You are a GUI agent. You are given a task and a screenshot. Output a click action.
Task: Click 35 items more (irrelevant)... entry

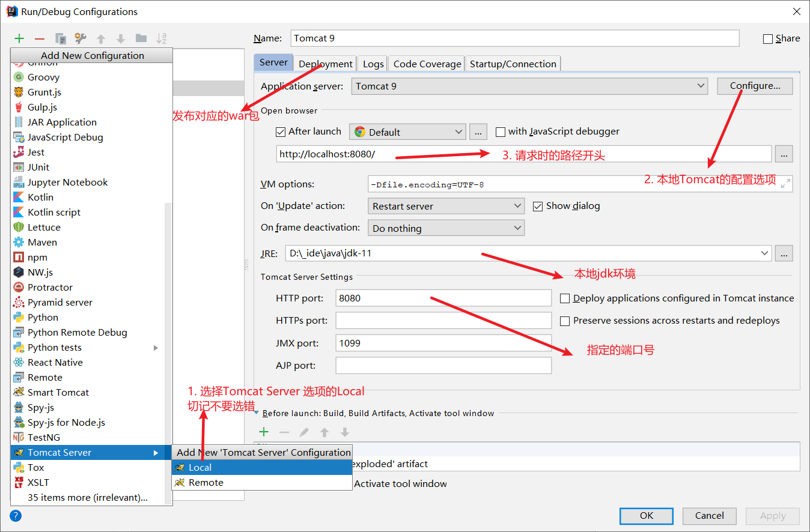87,497
